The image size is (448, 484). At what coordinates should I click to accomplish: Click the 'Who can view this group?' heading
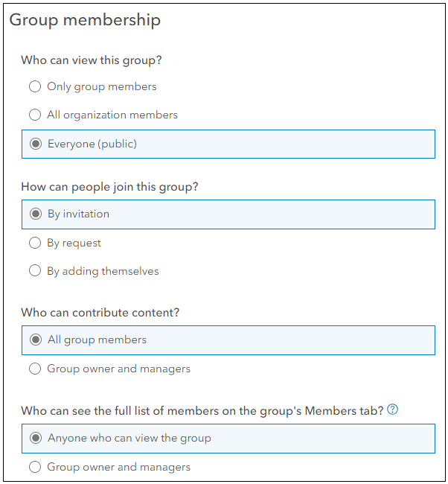pyautogui.click(x=92, y=60)
